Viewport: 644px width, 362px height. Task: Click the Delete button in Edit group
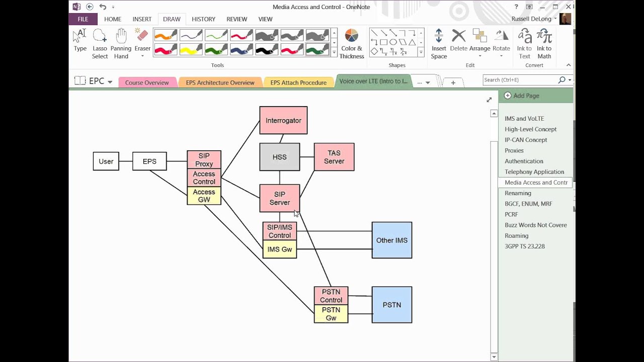coord(458,40)
